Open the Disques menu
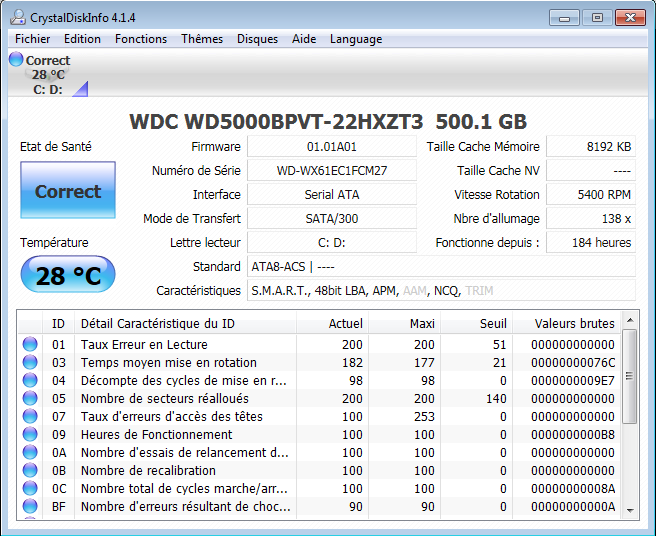Screen dimensions: 656x536 click(257, 39)
